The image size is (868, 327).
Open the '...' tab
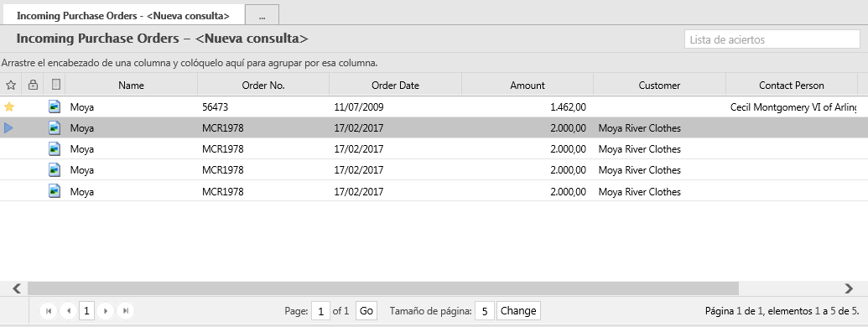coord(262,15)
